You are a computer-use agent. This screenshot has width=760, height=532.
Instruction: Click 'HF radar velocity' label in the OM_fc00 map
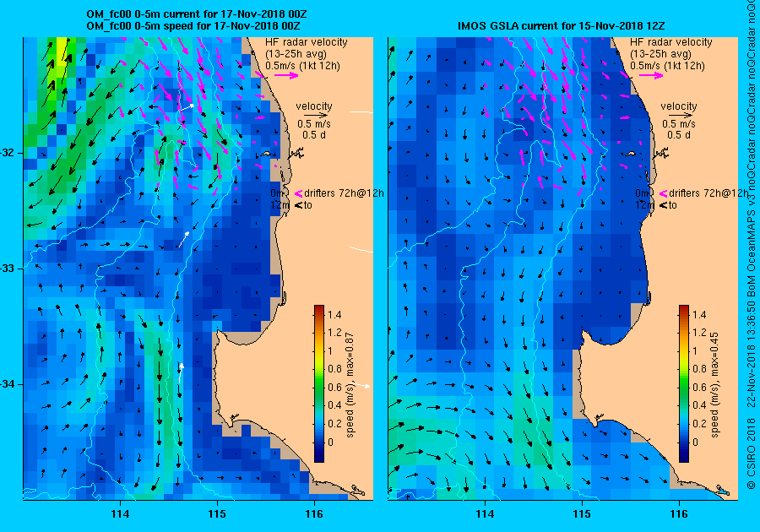coord(307,42)
